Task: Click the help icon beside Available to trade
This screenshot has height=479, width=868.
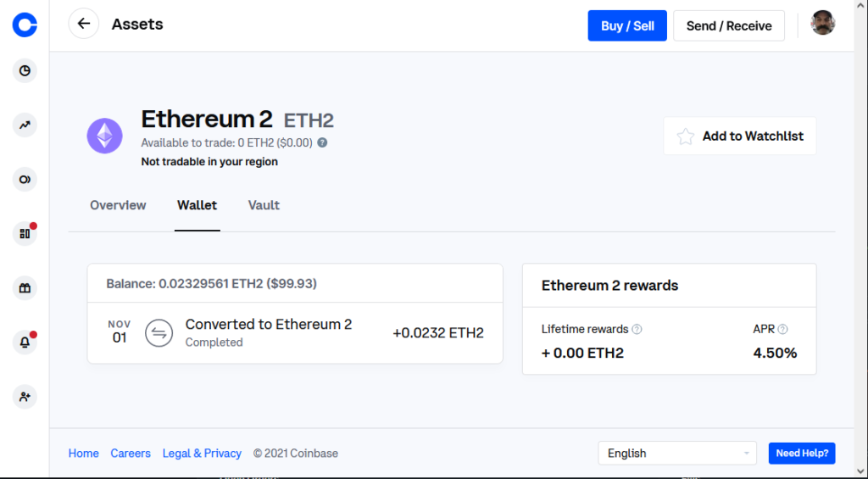Action: (322, 143)
